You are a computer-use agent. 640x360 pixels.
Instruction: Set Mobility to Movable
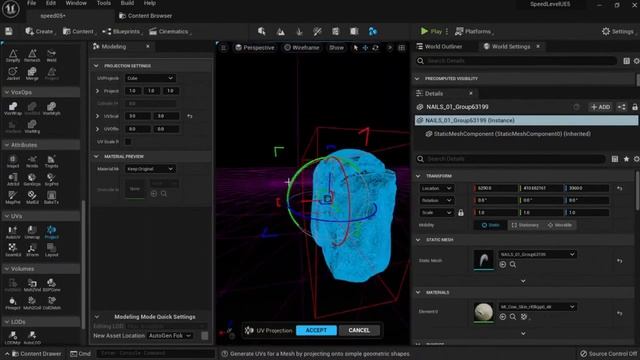click(x=560, y=225)
